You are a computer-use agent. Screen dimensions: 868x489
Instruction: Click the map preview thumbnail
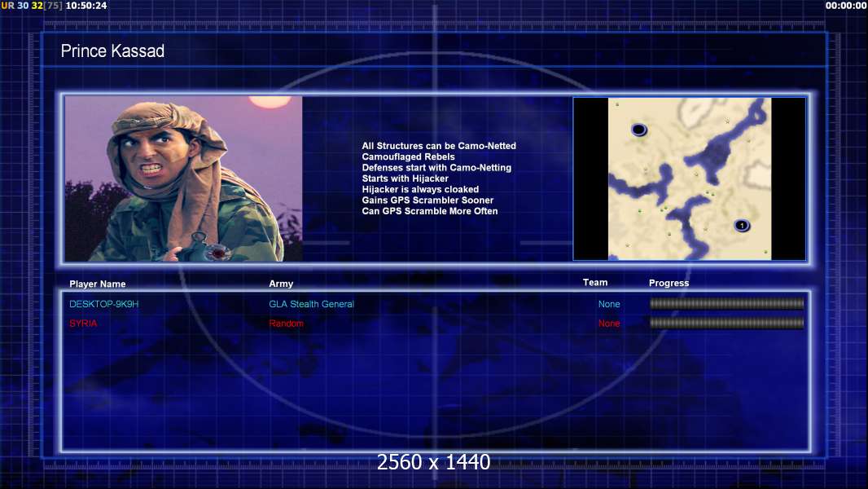point(689,178)
